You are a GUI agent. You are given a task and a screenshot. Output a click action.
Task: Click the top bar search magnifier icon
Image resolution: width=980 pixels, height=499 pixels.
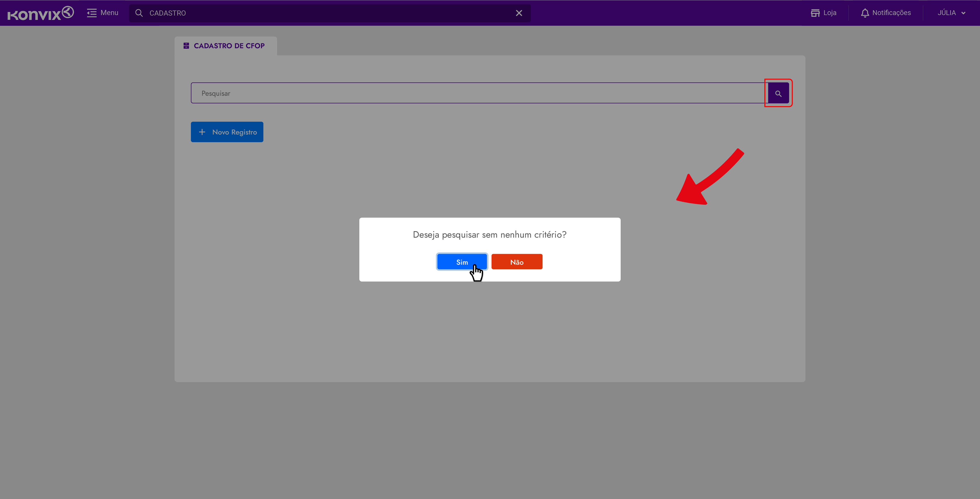tap(139, 13)
